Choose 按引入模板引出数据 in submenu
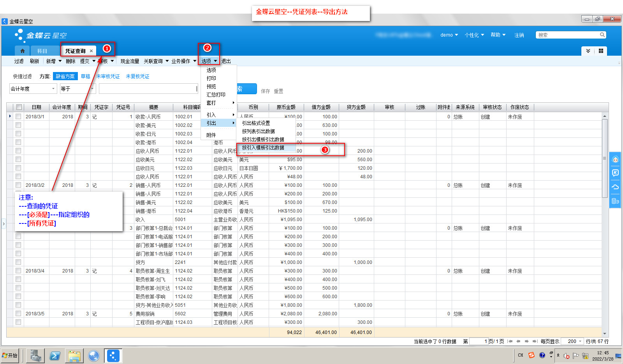 [263, 148]
